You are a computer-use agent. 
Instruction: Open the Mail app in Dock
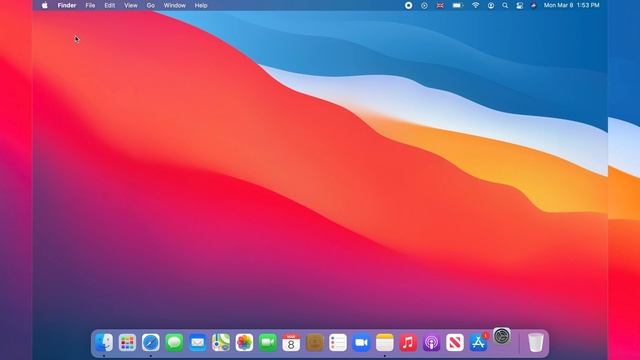198,342
